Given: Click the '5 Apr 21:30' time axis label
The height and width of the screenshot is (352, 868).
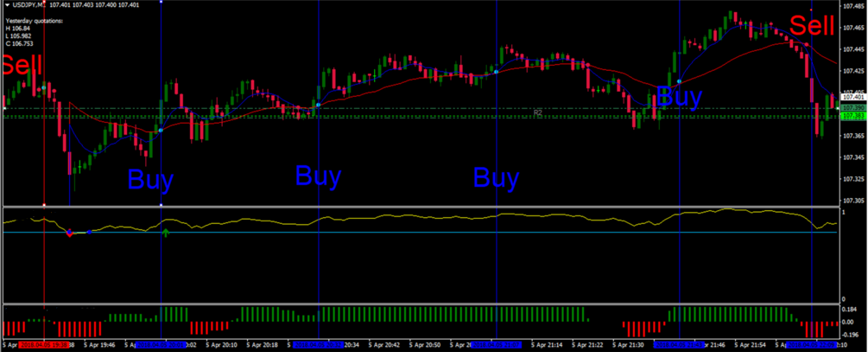Looking at the screenshot, I should pyautogui.click(x=626, y=344).
